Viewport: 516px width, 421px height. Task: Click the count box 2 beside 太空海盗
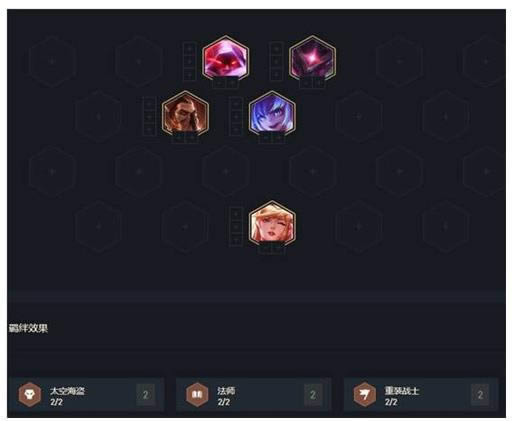(x=146, y=395)
